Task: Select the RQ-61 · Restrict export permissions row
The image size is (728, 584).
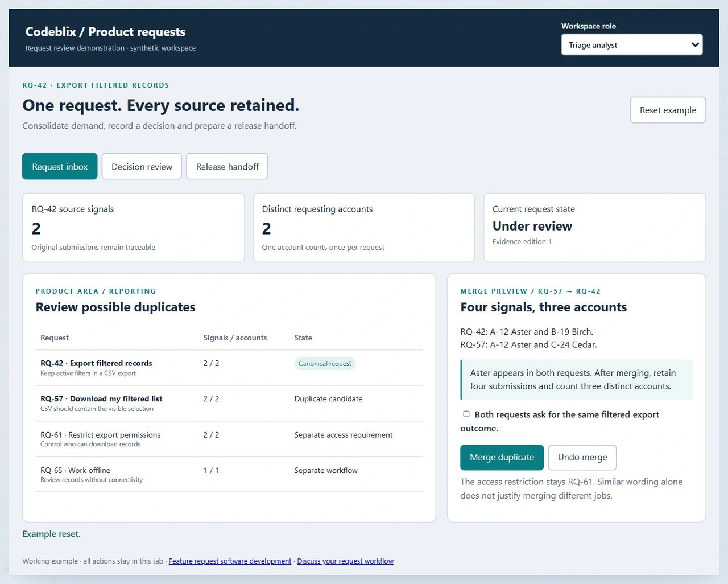Action: (229, 439)
